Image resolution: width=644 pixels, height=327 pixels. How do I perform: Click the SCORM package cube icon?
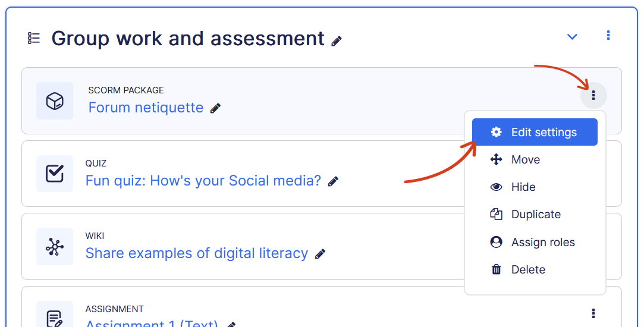click(55, 100)
